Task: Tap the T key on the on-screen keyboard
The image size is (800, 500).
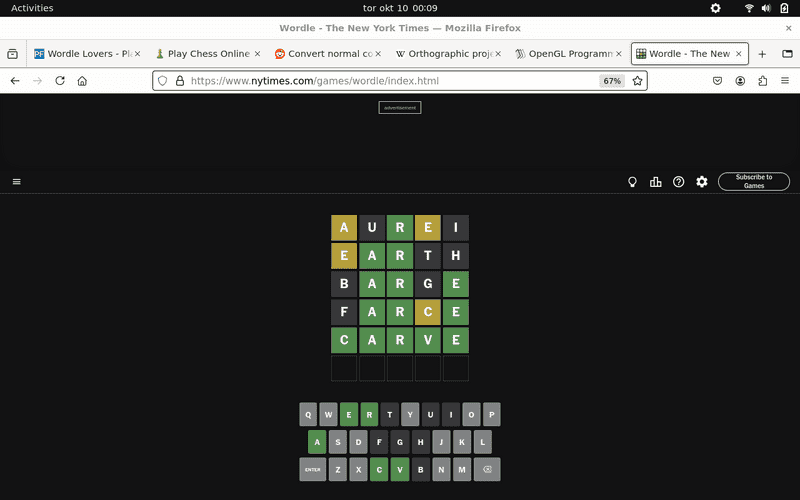Action: pos(390,414)
